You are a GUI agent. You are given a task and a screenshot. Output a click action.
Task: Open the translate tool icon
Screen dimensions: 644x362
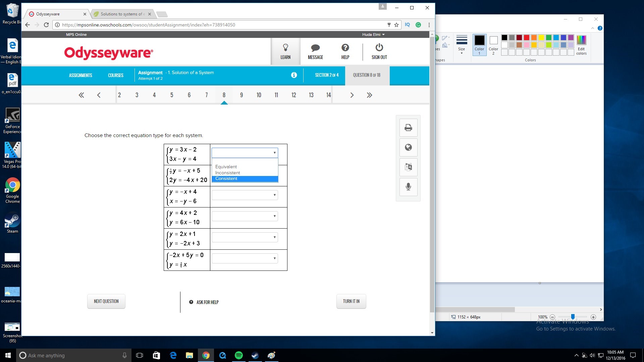408,167
